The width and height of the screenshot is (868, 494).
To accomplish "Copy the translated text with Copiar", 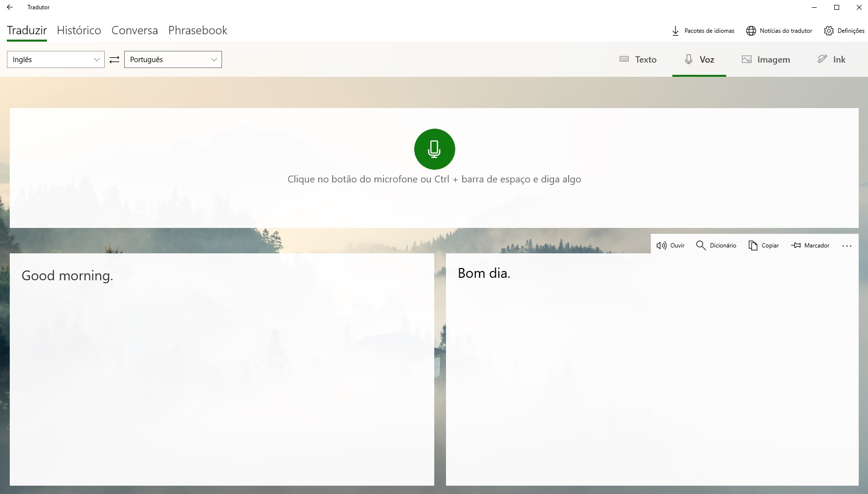I will [763, 246].
